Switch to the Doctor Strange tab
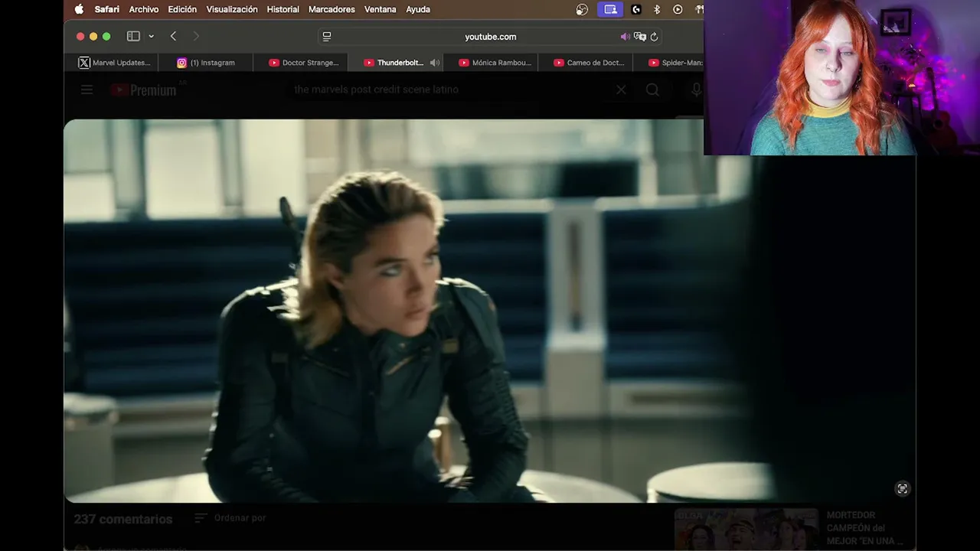The image size is (980, 551). point(300,63)
